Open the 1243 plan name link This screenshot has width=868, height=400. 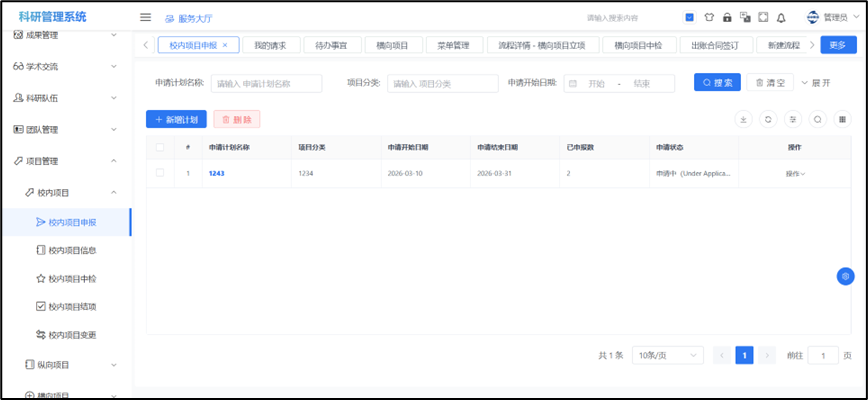click(216, 174)
